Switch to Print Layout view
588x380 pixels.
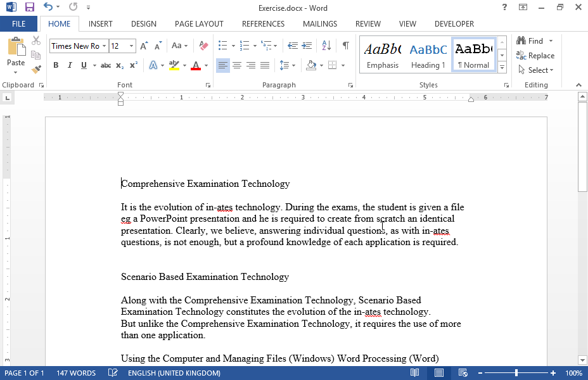pos(438,373)
